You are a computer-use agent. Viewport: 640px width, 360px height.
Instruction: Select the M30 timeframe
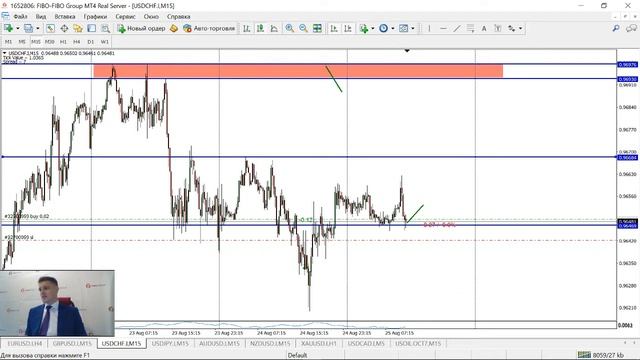click(49, 42)
